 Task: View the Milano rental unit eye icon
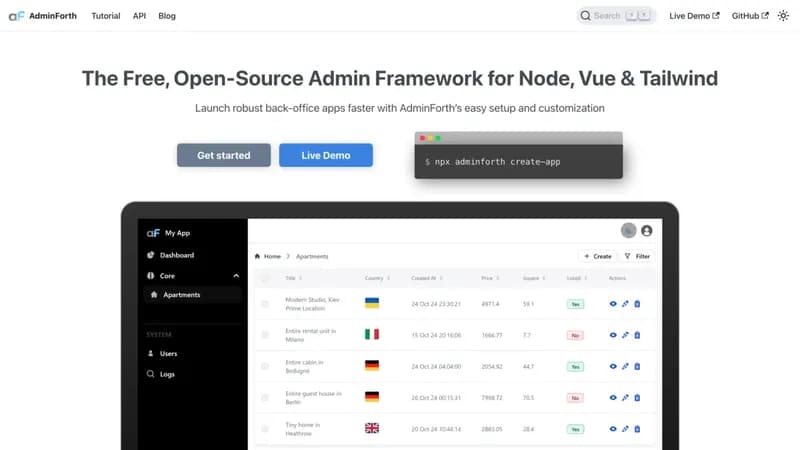coord(613,335)
